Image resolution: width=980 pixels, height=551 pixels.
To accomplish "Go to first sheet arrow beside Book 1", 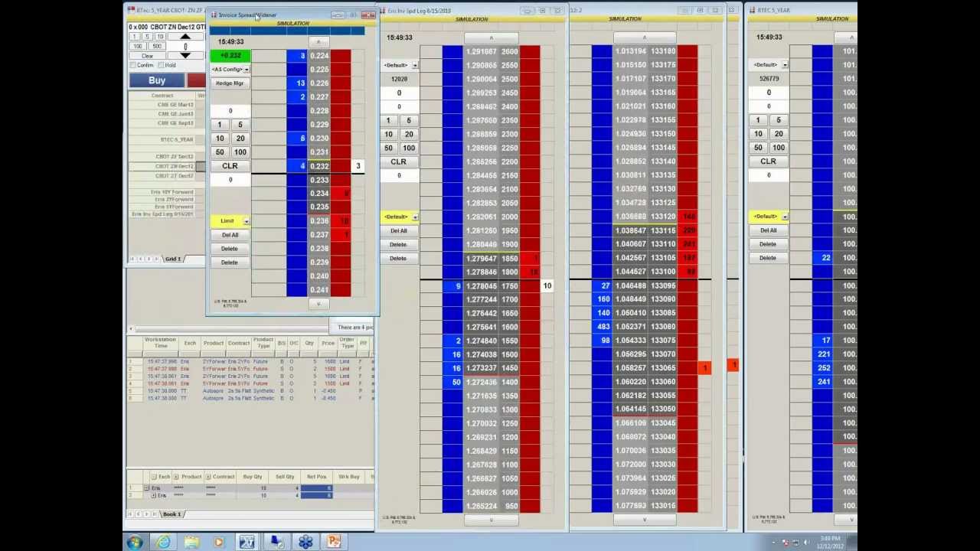I will 132,514.
